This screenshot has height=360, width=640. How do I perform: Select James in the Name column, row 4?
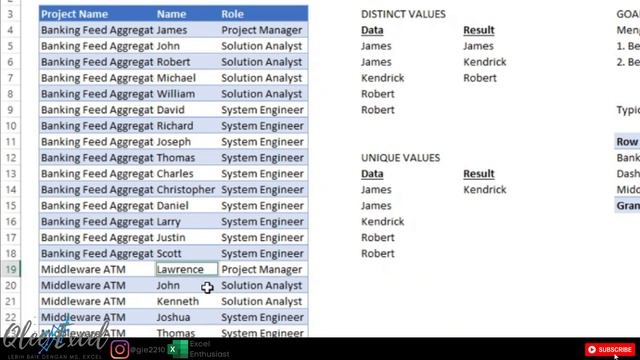187,30
